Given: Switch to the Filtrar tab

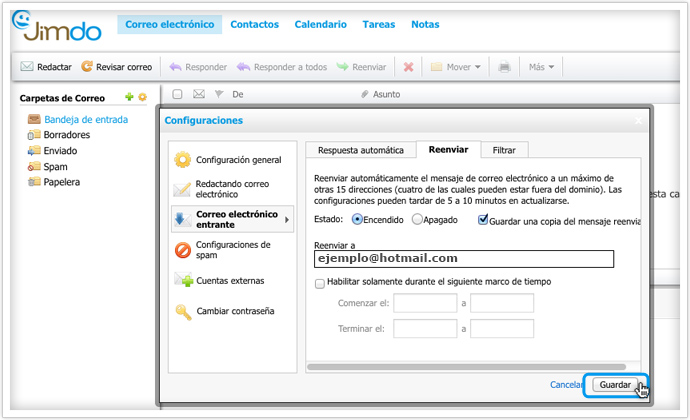Looking at the screenshot, I should [504, 150].
